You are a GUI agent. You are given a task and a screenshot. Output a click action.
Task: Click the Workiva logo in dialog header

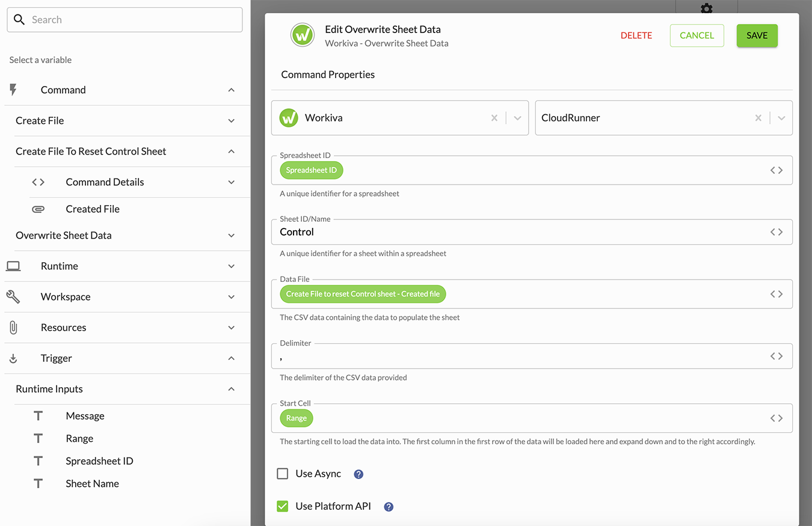[303, 35]
